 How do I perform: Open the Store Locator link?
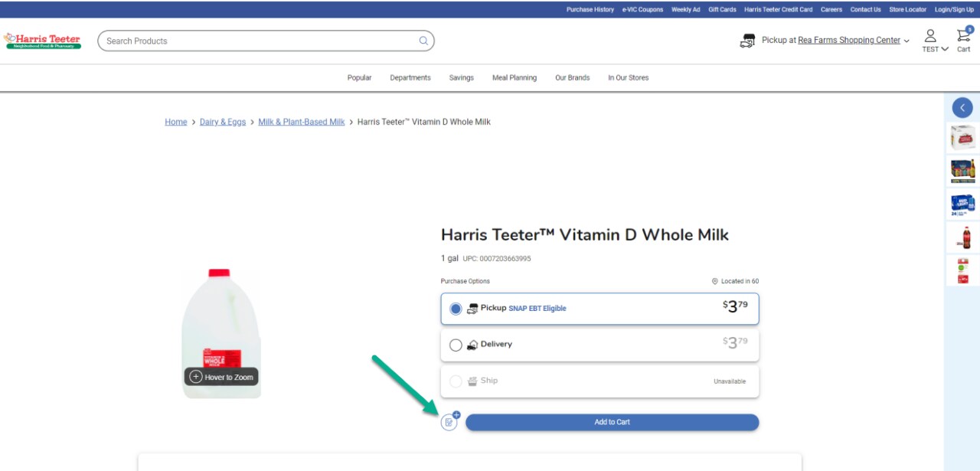click(x=908, y=10)
